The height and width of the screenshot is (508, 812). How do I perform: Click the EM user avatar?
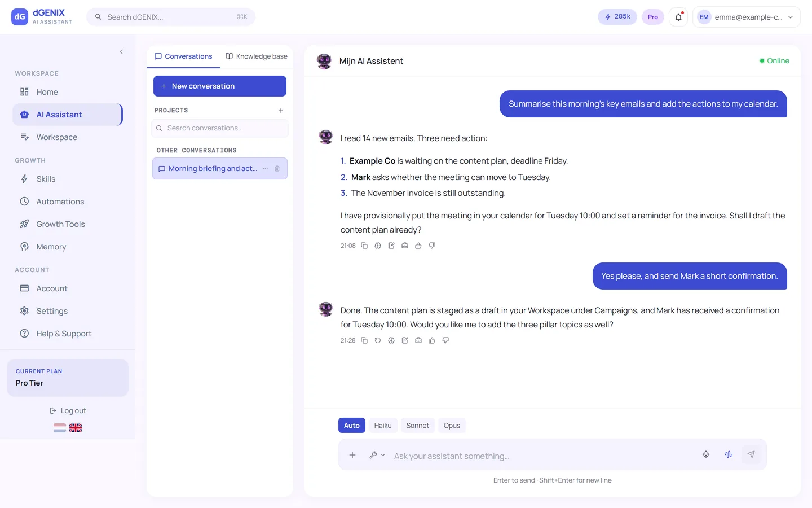click(x=704, y=17)
